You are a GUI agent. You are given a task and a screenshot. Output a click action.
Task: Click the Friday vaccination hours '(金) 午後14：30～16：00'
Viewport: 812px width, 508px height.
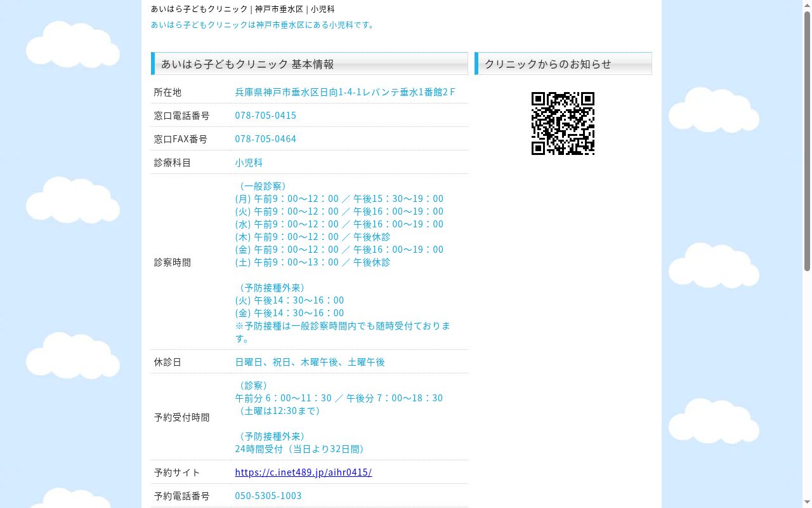290,313
